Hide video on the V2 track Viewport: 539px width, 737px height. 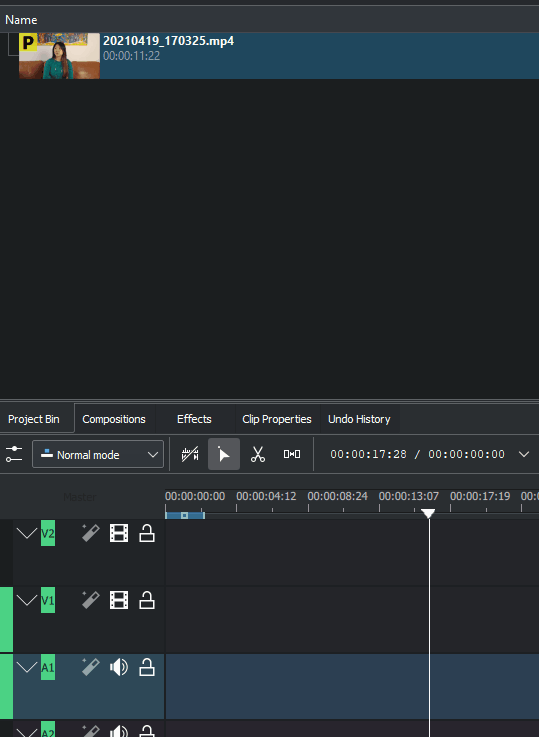point(119,533)
